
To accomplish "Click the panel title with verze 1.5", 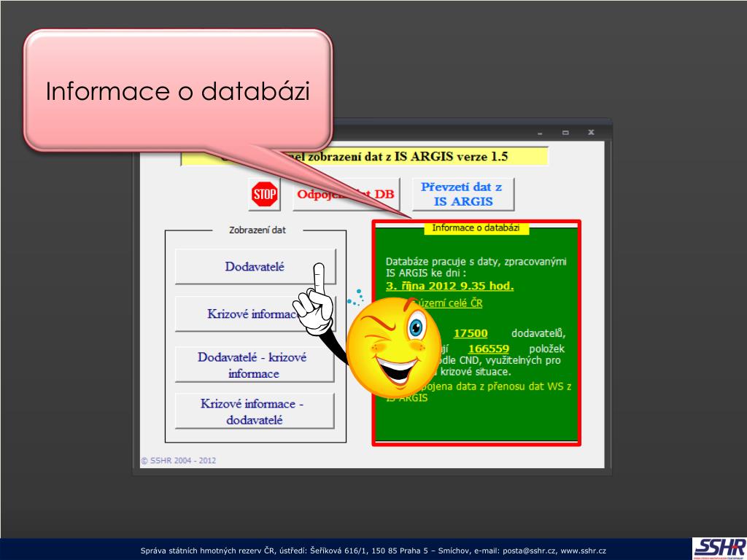I will point(365,156).
